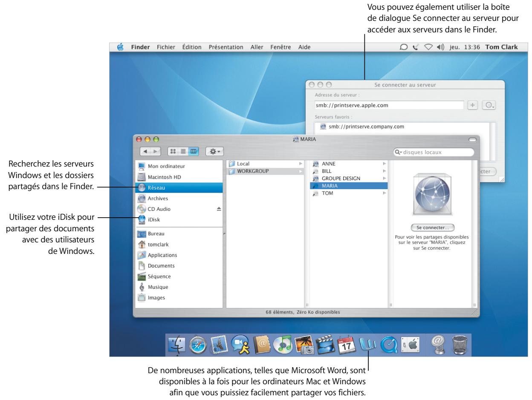Click the Adresse du serveur field
Image resolution: width=532 pixels, height=400 pixels.
point(388,105)
